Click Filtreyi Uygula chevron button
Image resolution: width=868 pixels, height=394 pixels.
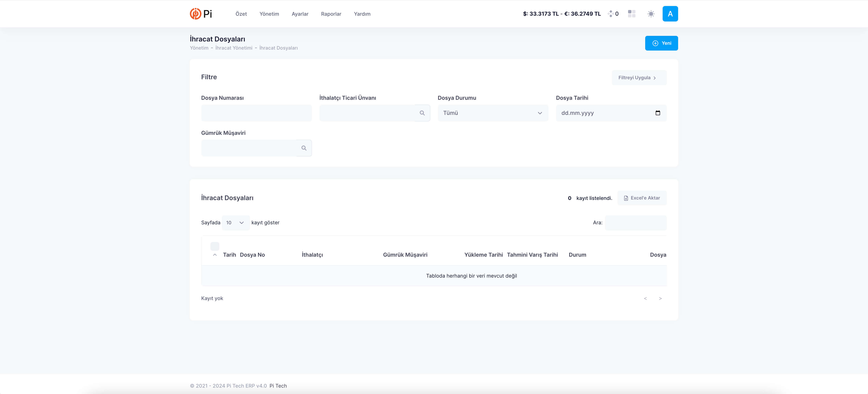click(x=639, y=78)
